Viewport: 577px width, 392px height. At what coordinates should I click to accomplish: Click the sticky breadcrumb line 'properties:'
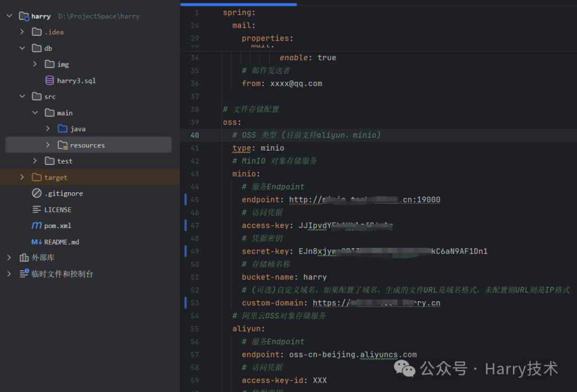[x=267, y=38]
